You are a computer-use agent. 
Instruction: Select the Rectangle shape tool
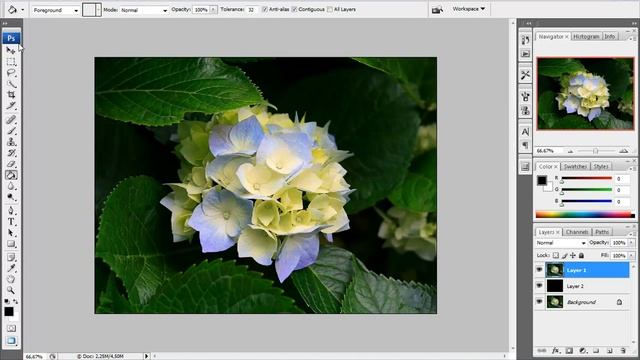pyautogui.click(x=11, y=244)
